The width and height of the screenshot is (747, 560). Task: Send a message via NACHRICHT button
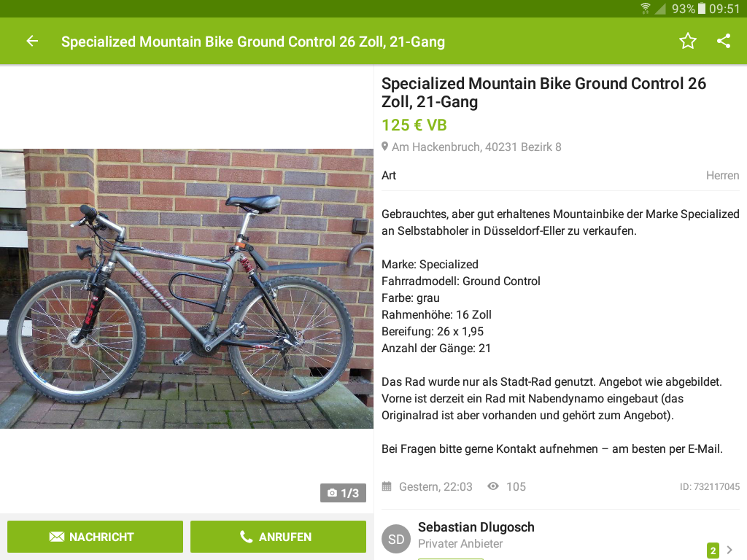pos(95,537)
